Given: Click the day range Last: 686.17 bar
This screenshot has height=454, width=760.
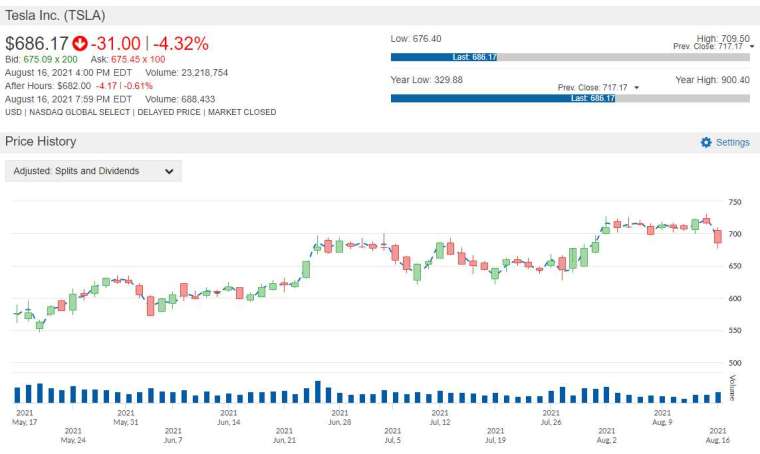Looking at the screenshot, I should pos(444,57).
